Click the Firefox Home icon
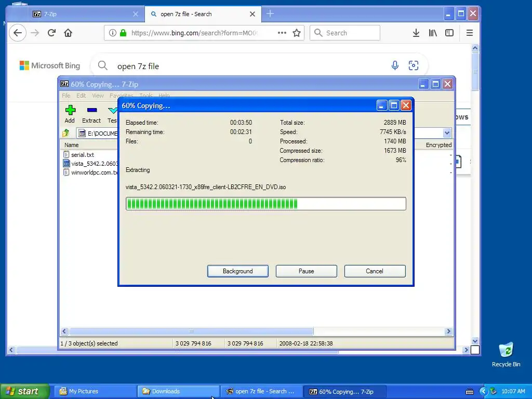Viewport: 532px width, 399px height. click(68, 33)
